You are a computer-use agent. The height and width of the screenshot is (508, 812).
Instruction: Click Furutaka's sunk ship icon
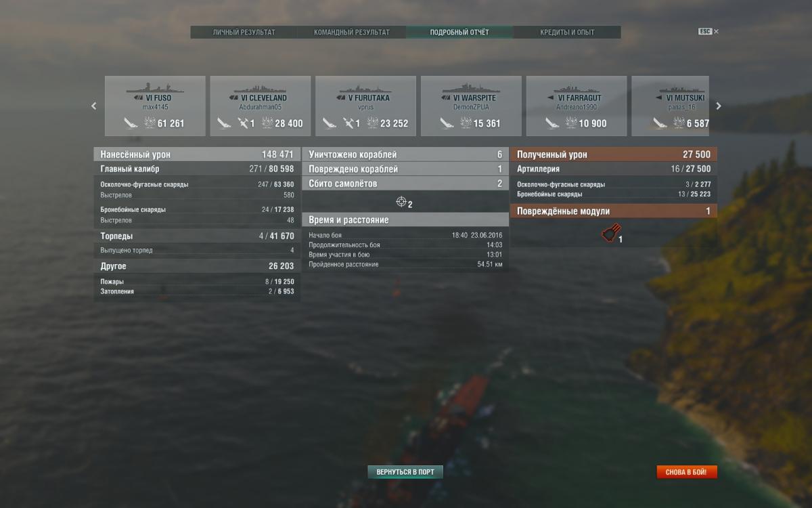(x=330, y=123)
